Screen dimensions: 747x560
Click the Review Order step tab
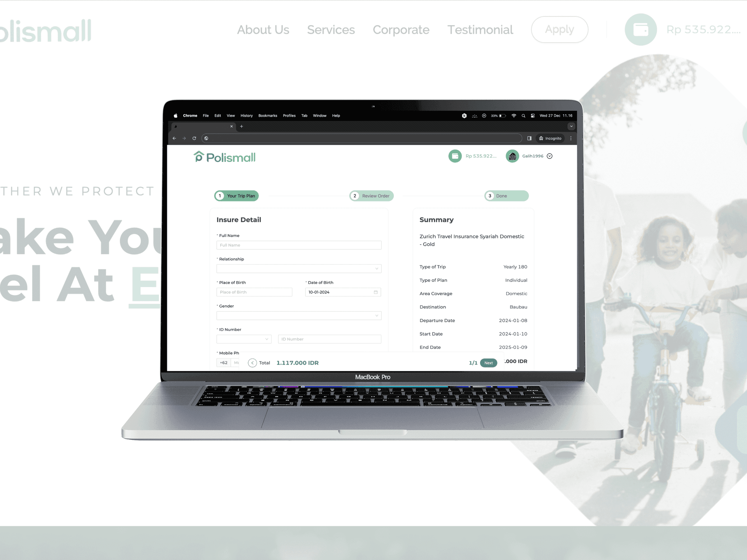click(371, 196)
